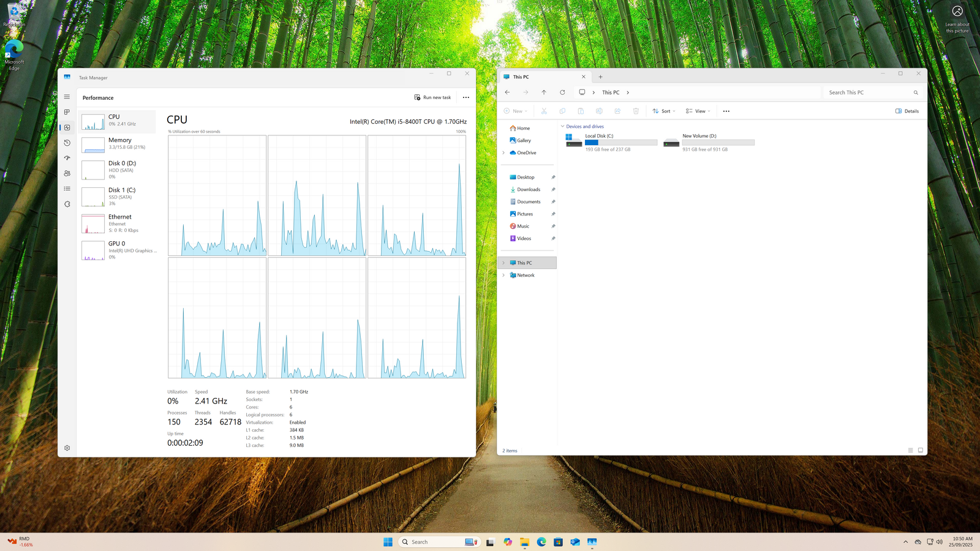
Task: Open the View dropdown menu
Action: 698,111
